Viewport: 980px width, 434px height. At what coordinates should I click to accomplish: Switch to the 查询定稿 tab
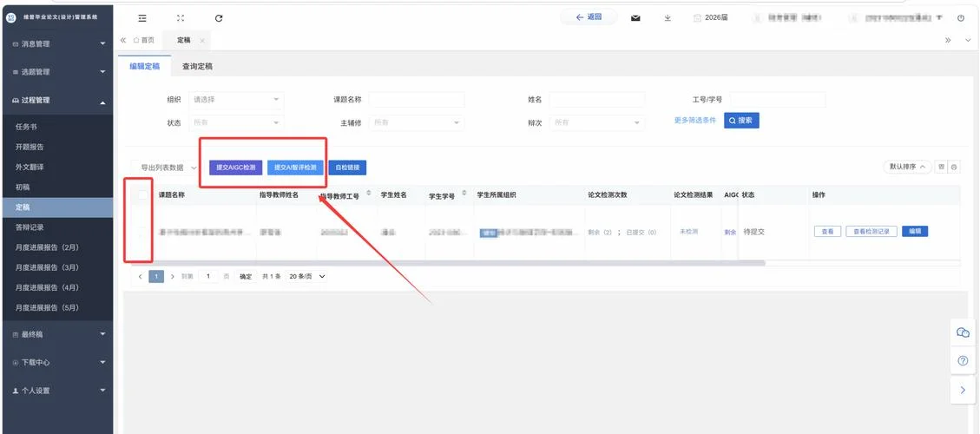point(197,66)
